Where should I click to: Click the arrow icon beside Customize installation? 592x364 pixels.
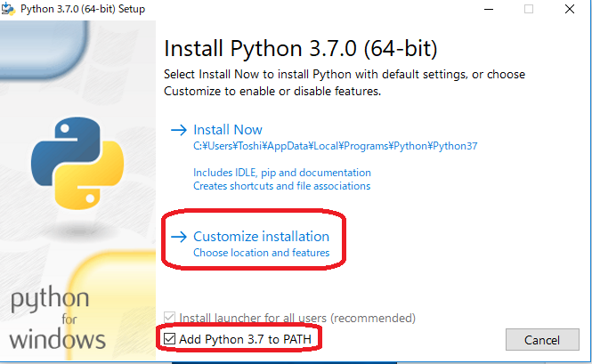click(177, 237)
